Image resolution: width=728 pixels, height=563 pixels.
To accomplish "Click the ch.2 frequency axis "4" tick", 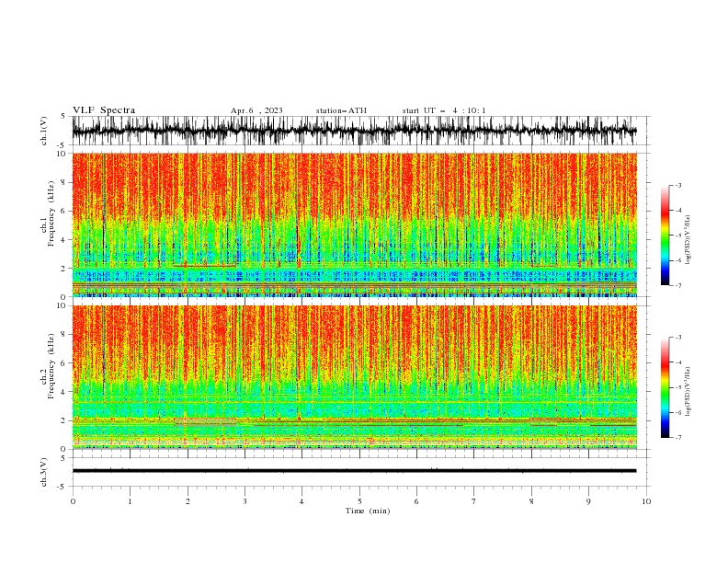I will (x=63, y=392).
